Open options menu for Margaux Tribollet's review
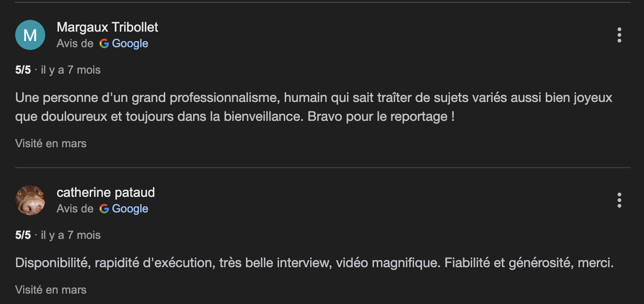This screenshot has height=304, width=644. point(619,35)
